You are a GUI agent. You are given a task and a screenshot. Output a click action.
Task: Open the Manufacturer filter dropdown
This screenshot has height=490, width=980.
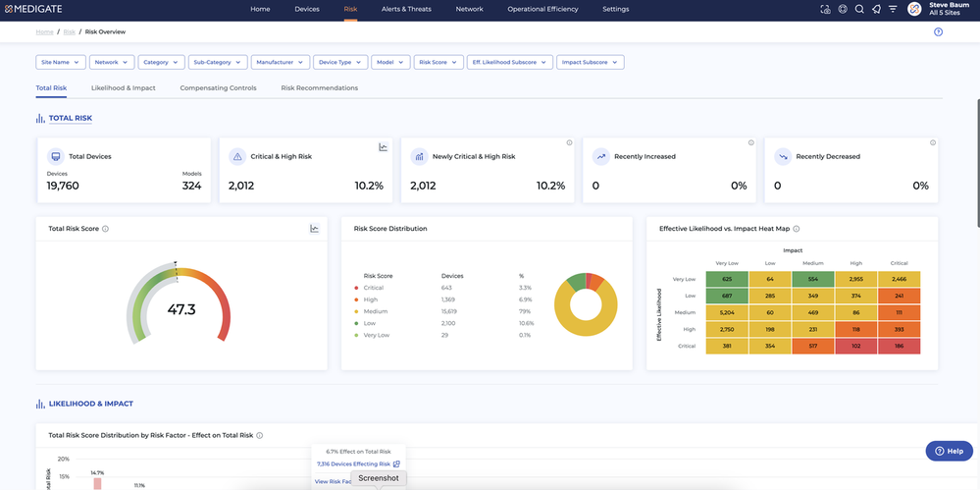279,62
